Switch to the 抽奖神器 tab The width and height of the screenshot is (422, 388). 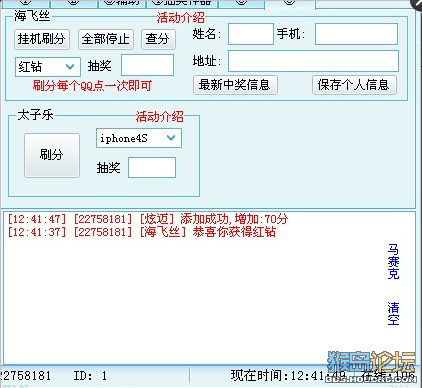click(182, 3)
